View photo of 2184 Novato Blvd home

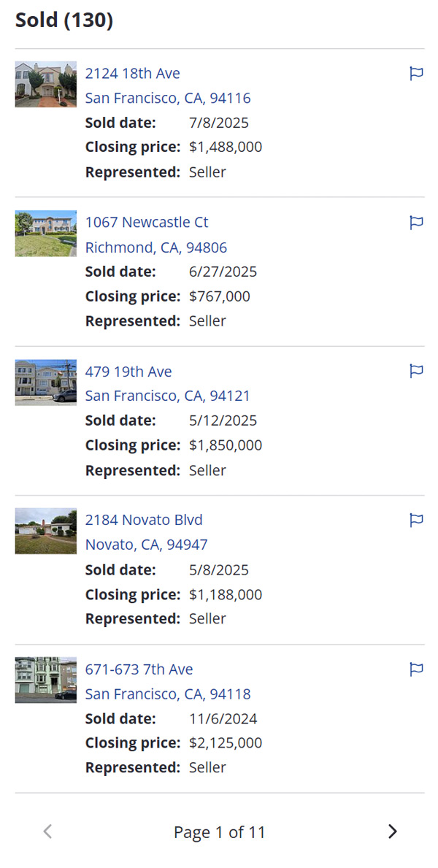(45, 531)
